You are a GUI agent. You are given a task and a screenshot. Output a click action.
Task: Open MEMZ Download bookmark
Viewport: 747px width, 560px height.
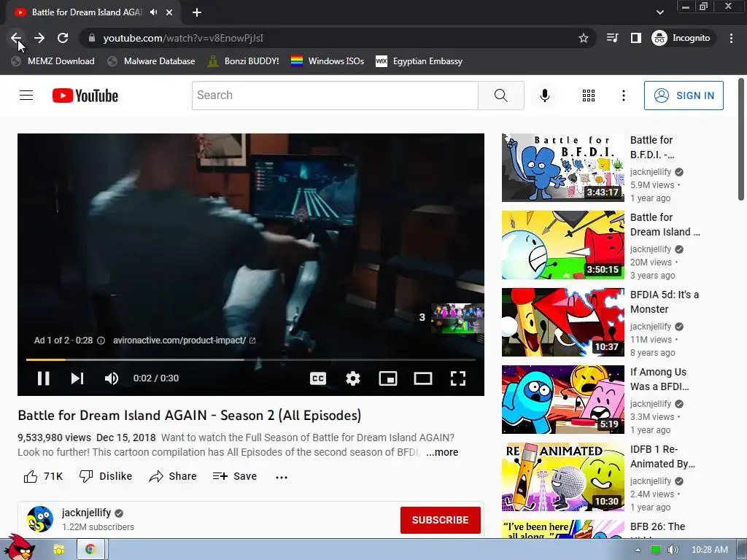(x=53, y=61)
